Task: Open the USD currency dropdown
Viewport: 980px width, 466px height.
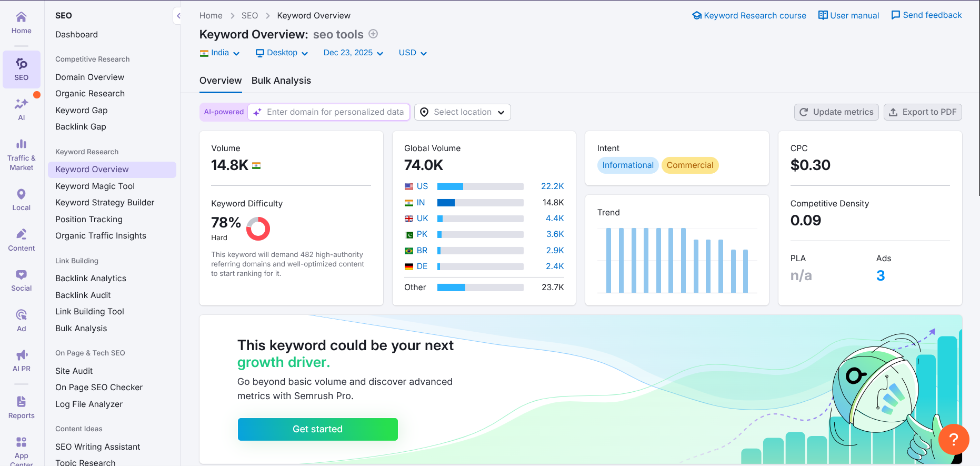Action: [x=413, y=53]
